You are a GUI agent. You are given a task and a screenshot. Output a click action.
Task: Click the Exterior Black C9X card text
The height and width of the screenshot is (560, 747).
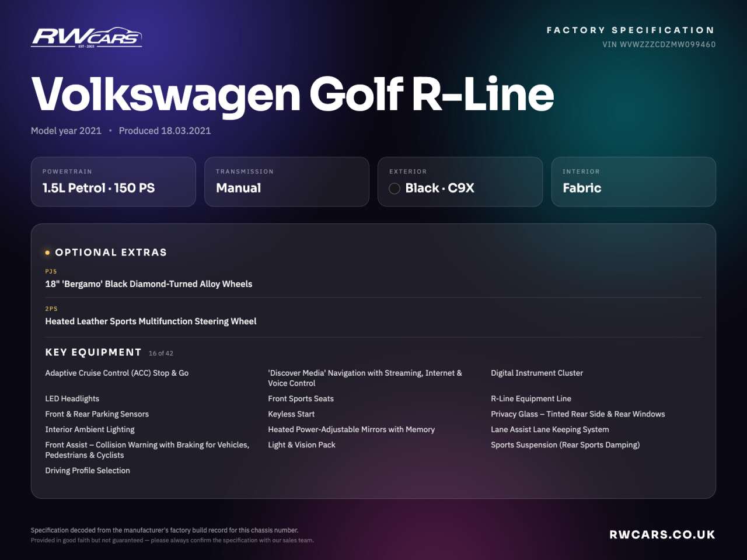click(439, 188)
